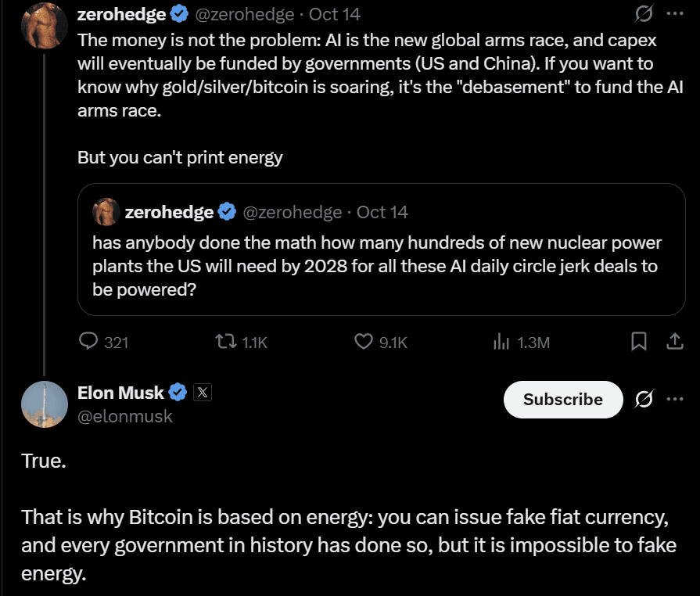Image resolution: width=700 pixels, height=596 pixels.
Task: Repost the zerohedge tweet
Action: [227, 341]
